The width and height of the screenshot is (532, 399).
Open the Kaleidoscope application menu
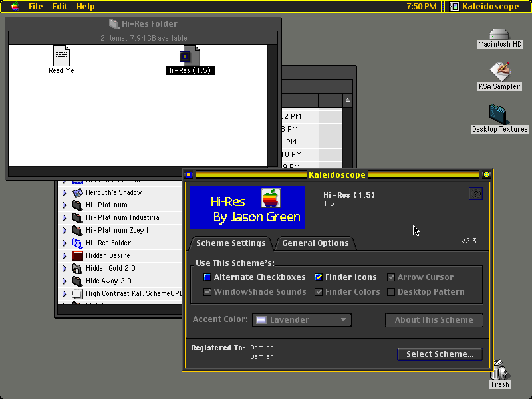coord(485,7)
